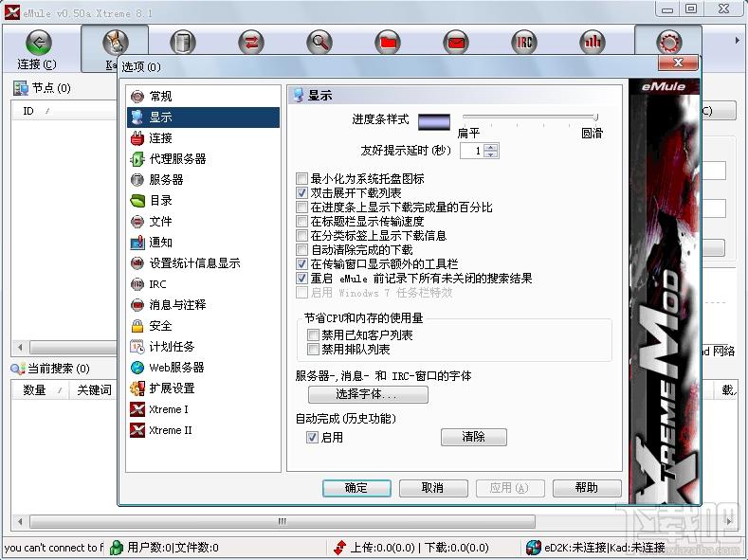Click 节点 (0) panel icon
This screenshot has height=560, width=748.
(x=21, y=88)
